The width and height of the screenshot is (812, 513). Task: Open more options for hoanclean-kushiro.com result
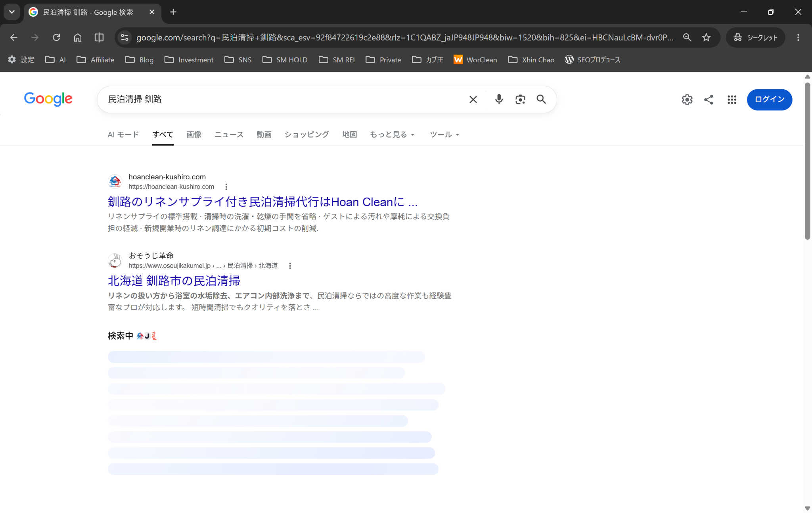coord(226,187)
